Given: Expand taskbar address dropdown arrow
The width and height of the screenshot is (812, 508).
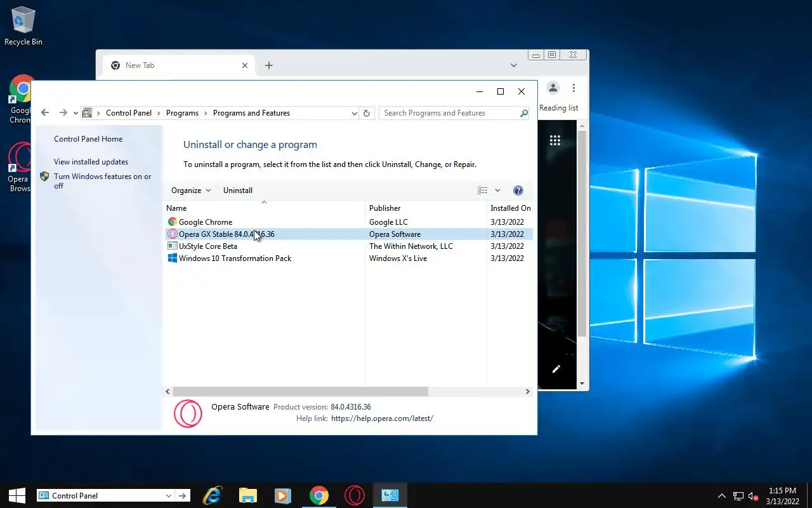Looking at the screenshot, I should pyautogui.click(x=169, y=496).
